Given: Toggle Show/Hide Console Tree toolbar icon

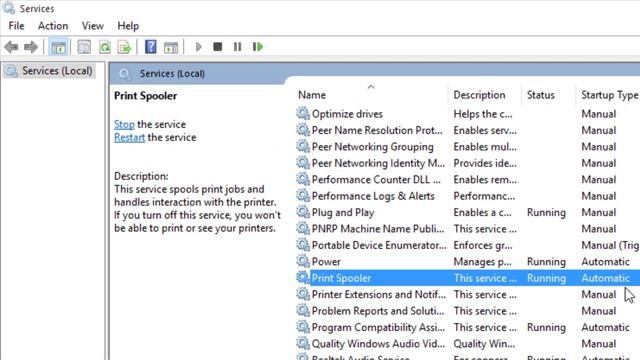Looking at the screenshot, I should [58, 47].
